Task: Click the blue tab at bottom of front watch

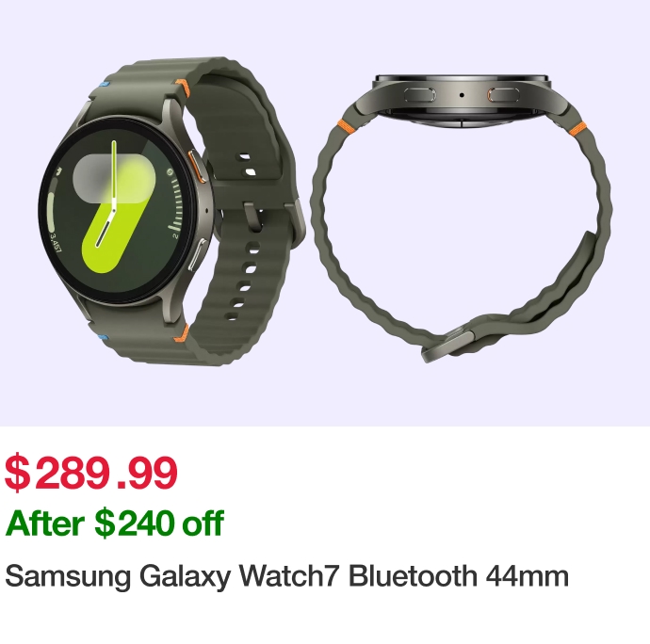Action: (104, 337)
